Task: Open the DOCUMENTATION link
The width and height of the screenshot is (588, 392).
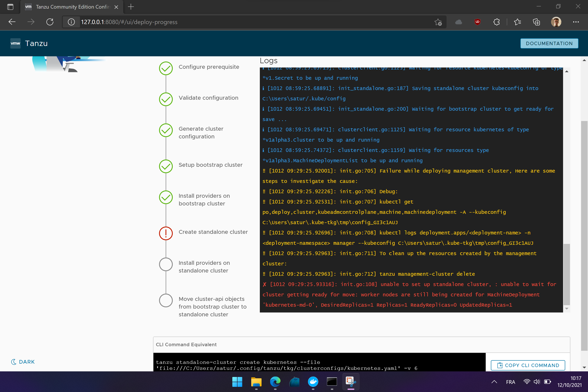Action: pyautogui.click(x=549, y=43)
